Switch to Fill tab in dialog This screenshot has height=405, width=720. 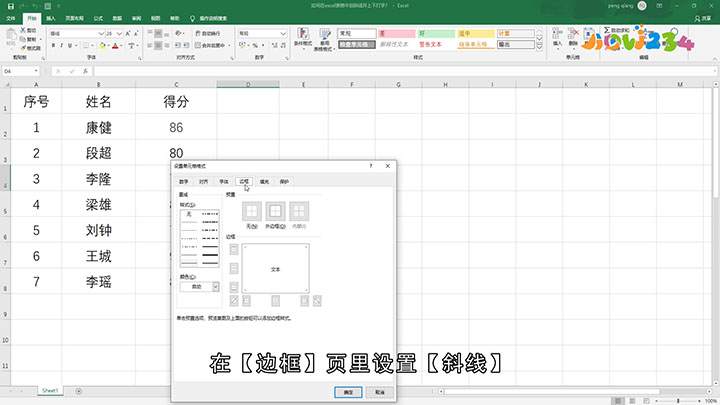point(264,182)
